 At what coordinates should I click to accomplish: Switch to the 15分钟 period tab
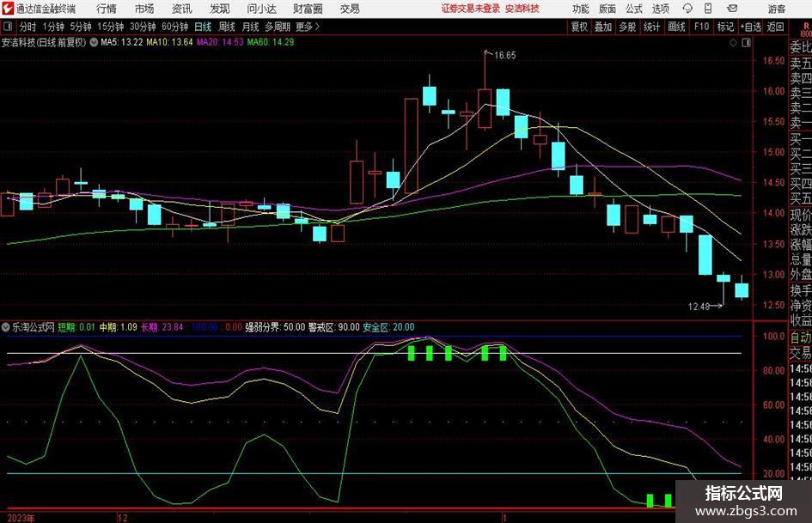pyautogui.click(x=111, y=27)
